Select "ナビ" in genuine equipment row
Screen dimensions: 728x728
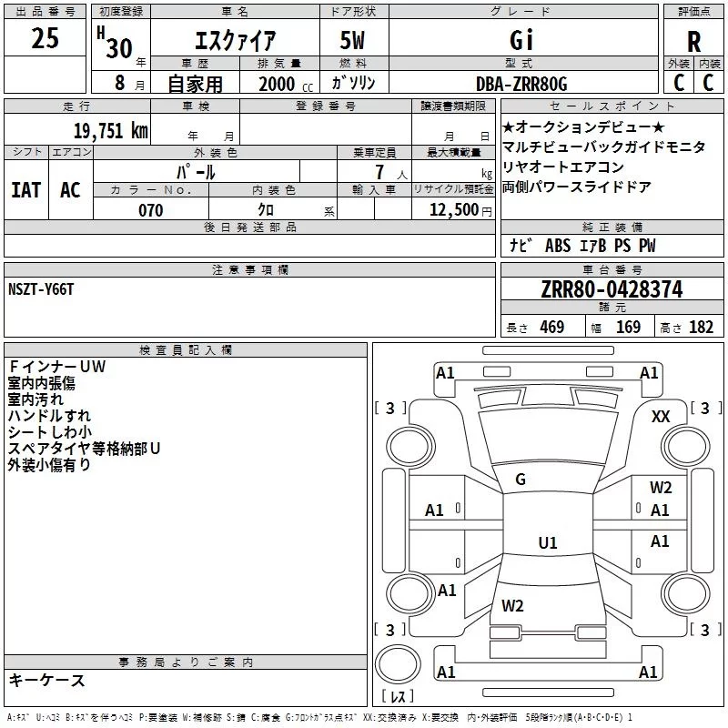coord(521,245)
